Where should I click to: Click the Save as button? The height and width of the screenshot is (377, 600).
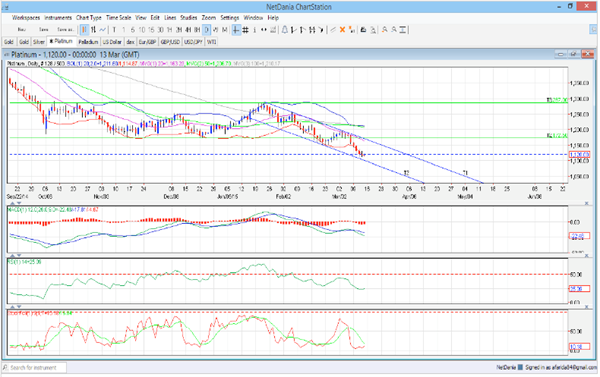pyautogui.click(x=65, y=29)
